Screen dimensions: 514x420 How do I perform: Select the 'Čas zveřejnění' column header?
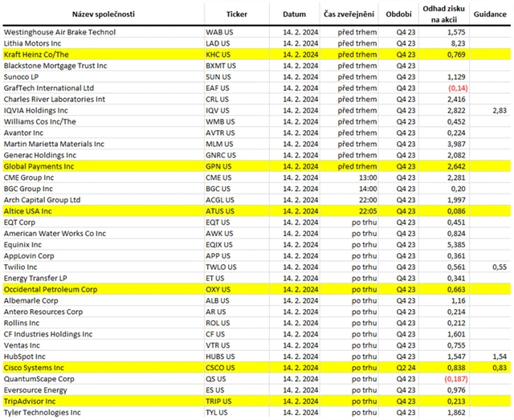click(347, 14)
